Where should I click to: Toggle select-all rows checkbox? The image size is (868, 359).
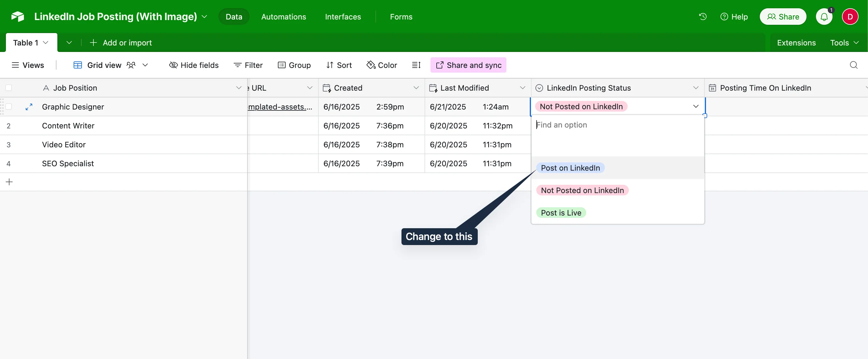(x=9, y=88)
